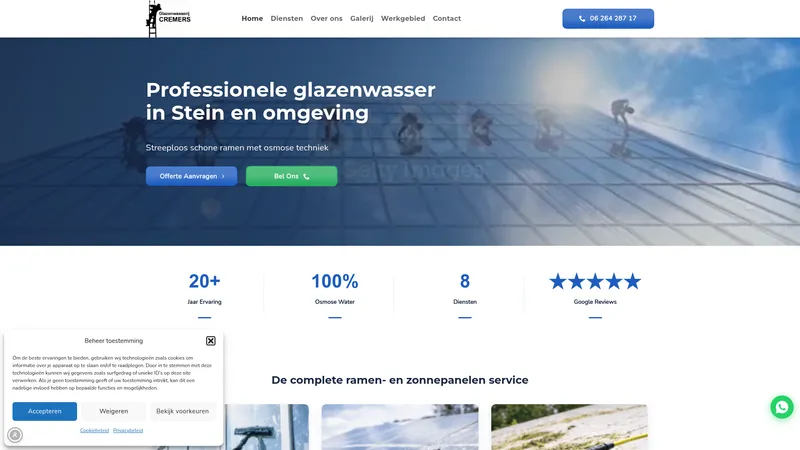Go to the Over ons page
The width and height of the screenshot is (800, 450).
pos(327,18)
